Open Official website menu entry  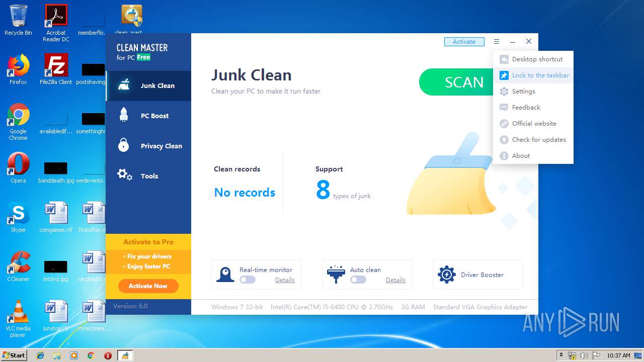click(x=533, y=124)
